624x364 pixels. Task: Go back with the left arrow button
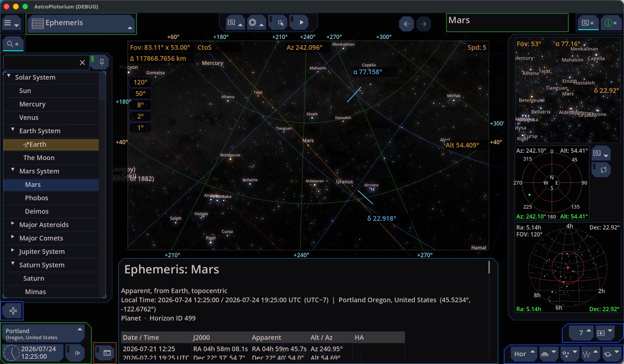(406, 24)
